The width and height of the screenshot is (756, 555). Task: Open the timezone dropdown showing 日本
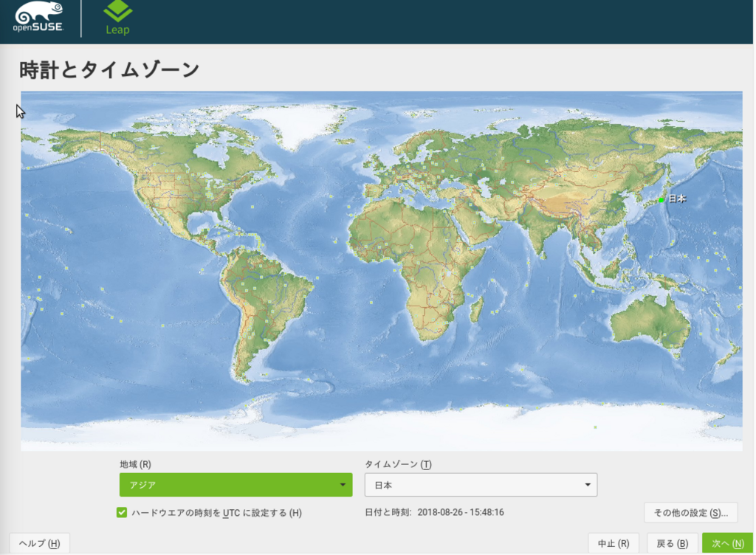[x=481, y=485]
